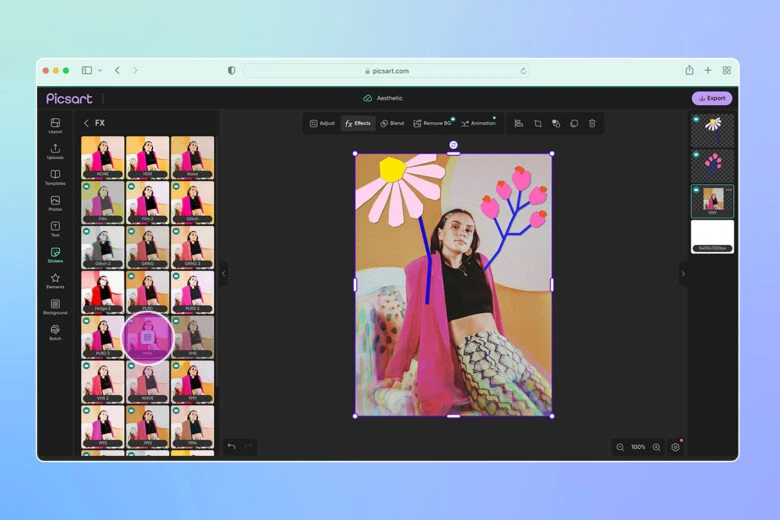Open the Elements panel

pyautogui.click(x=55, y=280)
